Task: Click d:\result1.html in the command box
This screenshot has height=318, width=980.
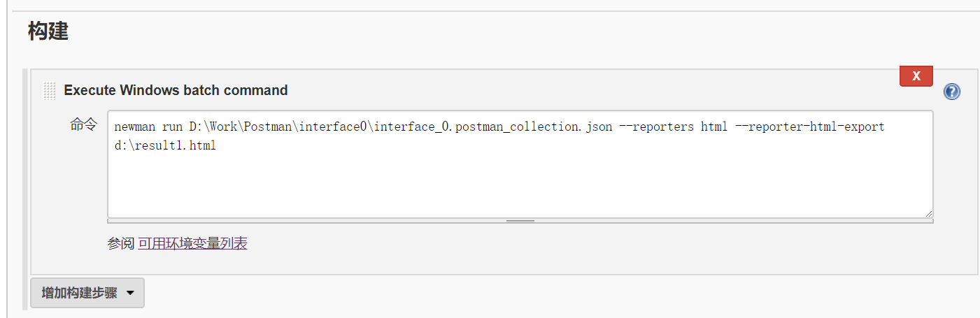Action: [165, 146]
